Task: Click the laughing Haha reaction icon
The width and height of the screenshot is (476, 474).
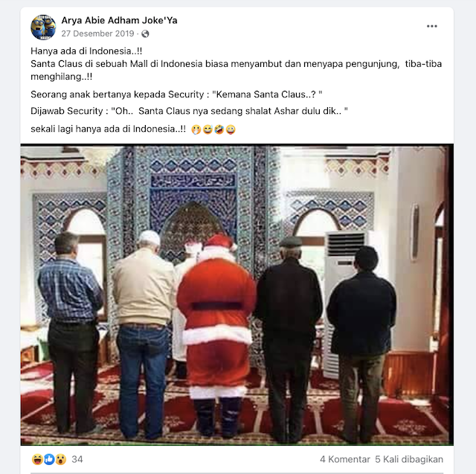Action: click(37, 459)
